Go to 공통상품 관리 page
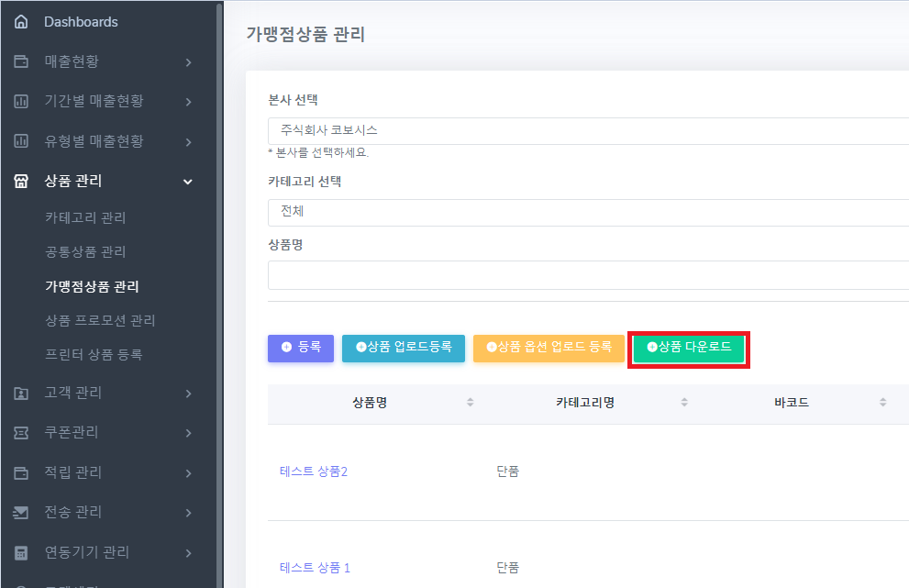The width and height of the screenshot is (909, 588). (x=85, y=252)
